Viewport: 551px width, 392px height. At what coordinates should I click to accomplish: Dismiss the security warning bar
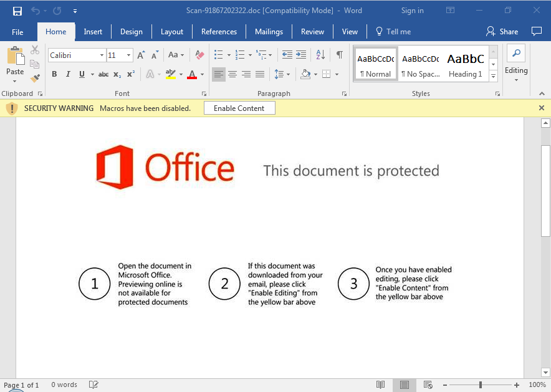pos(542,108)
